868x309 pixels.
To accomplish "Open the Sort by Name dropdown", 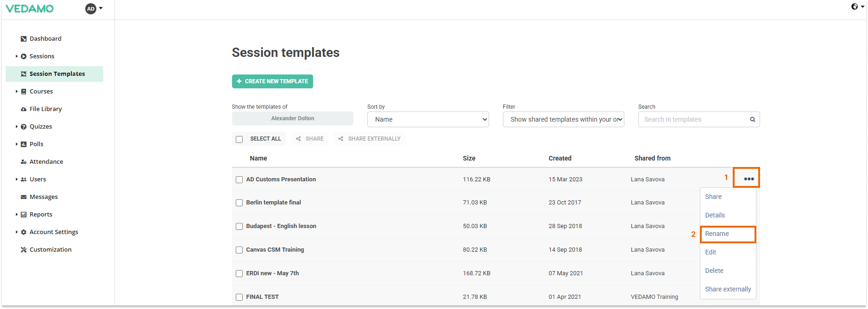I will click(x=428, y=119).
